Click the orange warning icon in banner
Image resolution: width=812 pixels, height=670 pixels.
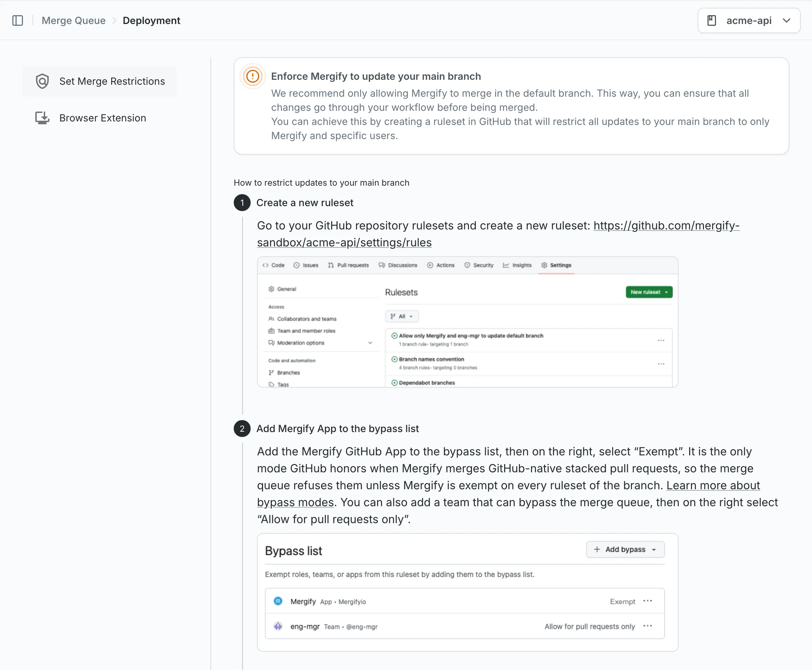253,76
